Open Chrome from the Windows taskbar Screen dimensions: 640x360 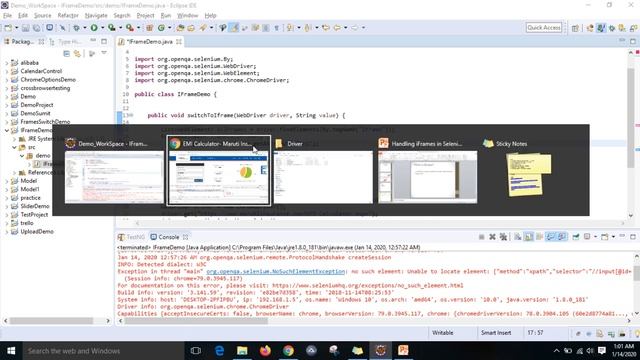click(x=288, y=350)
